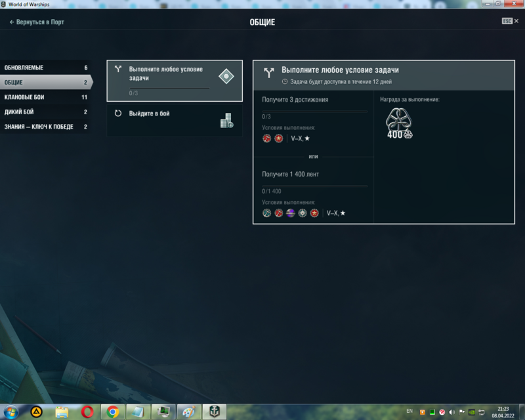Viewport: 525px width, 420px height.
Task: Launch Google Chrome from the taskbar
Action: click(113, 411)
